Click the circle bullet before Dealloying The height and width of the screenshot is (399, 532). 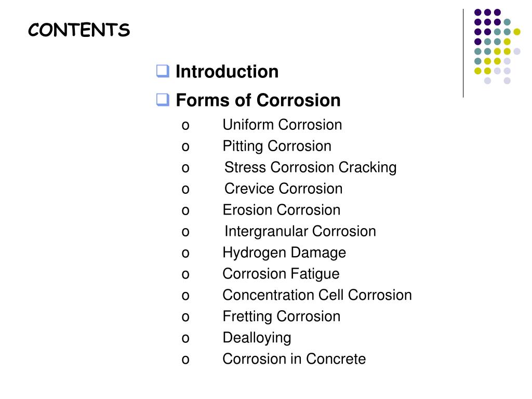(185, 339)
